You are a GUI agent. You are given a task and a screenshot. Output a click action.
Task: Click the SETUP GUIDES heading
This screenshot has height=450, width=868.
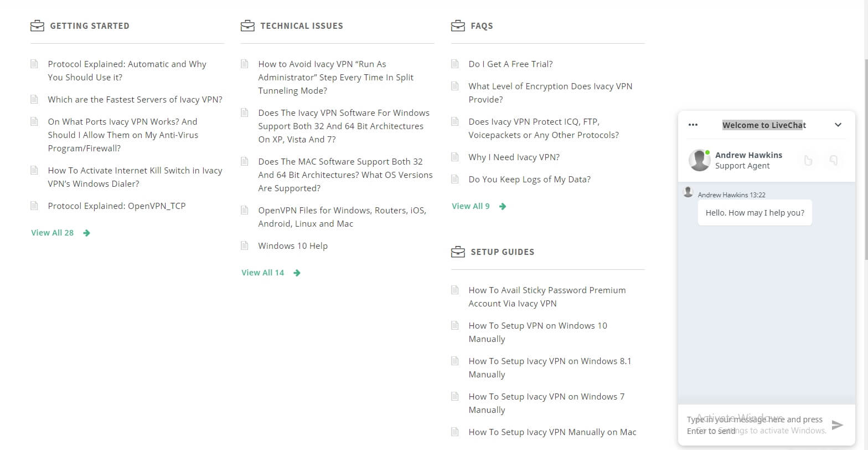(503, 252)
